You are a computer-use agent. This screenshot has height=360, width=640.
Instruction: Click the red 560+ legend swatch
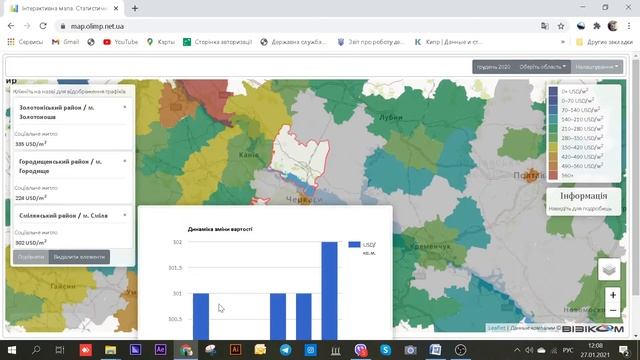coord(553,175)
